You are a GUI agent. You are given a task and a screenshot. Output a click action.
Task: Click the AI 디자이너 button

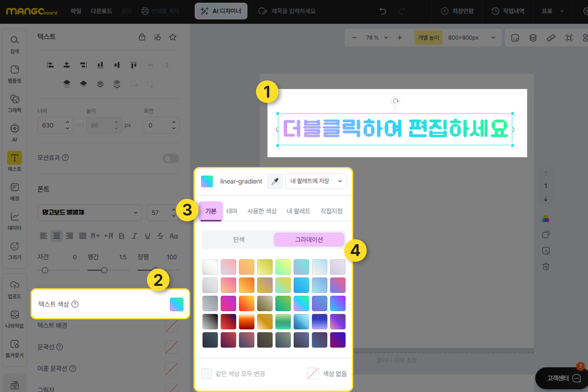pyautogui.click(x=221, y=11)
